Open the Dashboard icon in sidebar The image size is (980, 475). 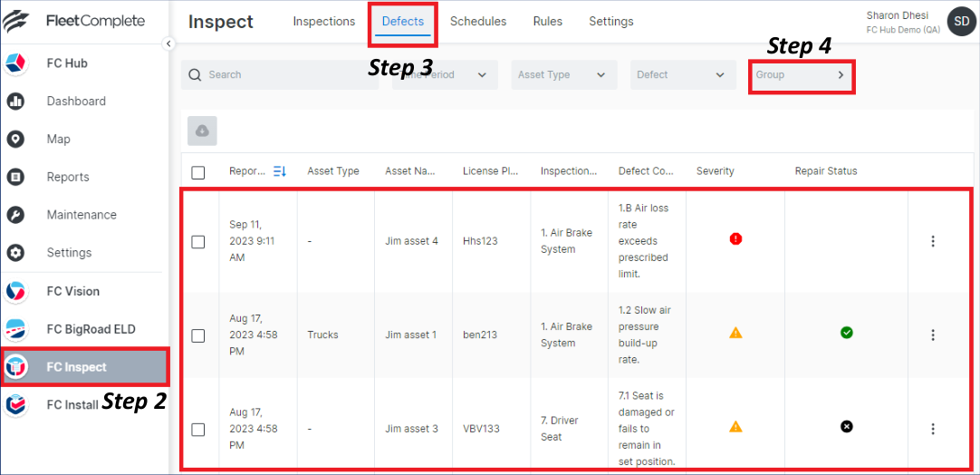coord(15,101)
